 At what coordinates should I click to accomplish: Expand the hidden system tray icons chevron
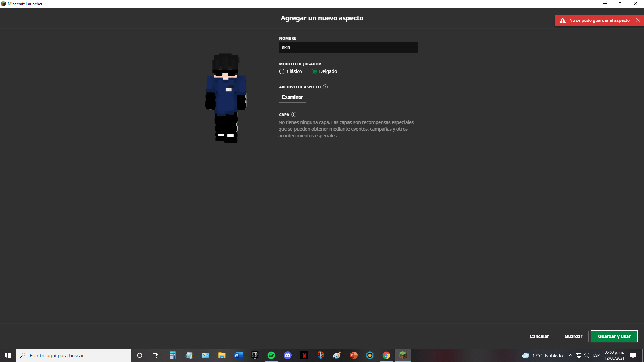click(x=570, y=355)
